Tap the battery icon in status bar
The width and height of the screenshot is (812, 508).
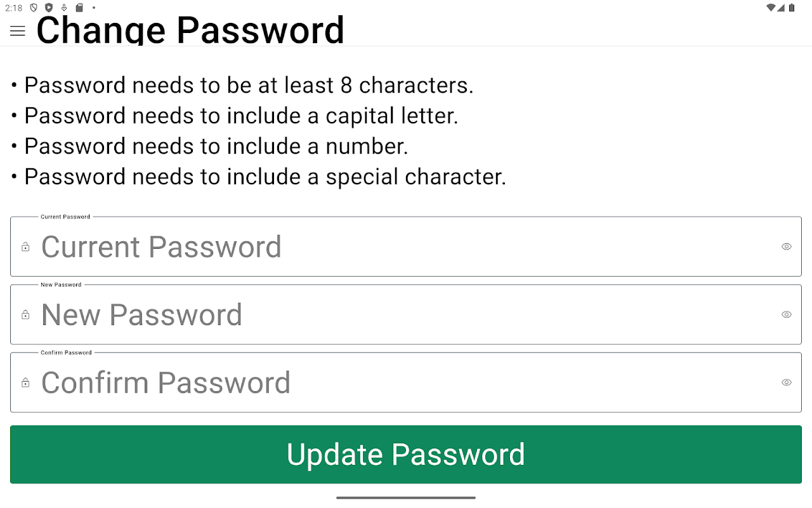792,8
